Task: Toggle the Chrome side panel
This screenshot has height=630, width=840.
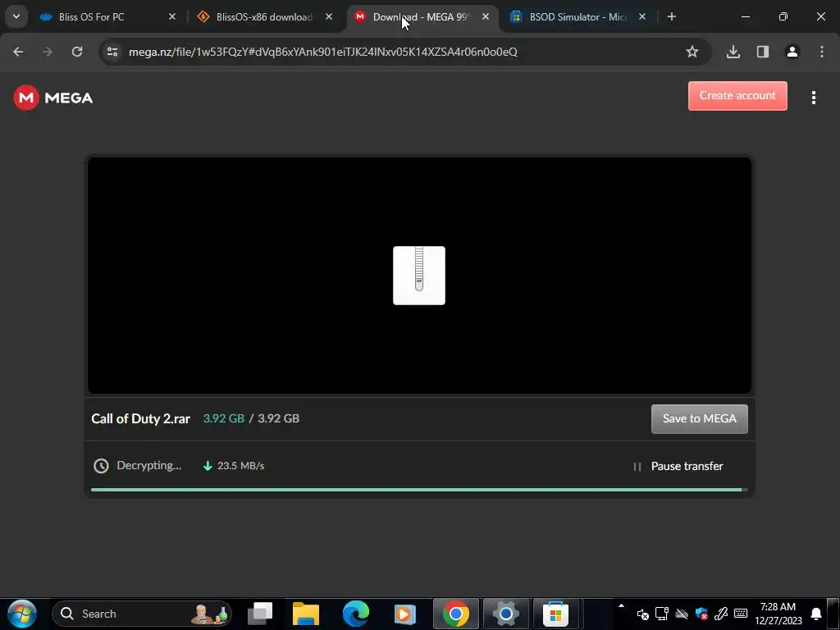Action: click(762, 52)
